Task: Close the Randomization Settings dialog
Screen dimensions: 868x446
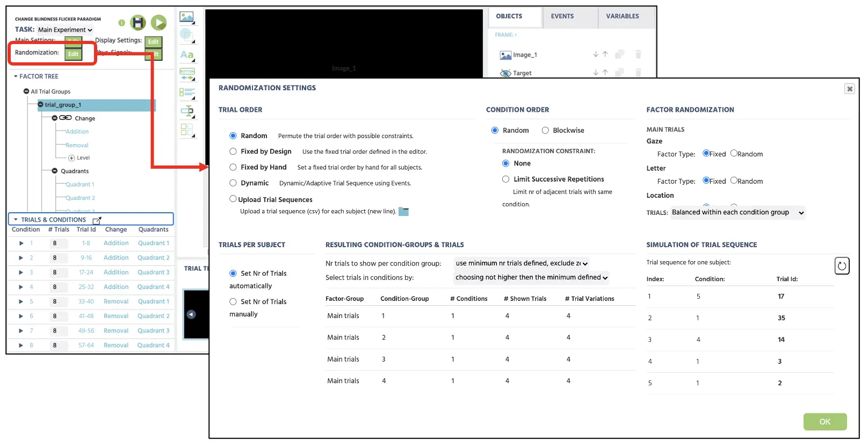Action: tap(849, 89)
